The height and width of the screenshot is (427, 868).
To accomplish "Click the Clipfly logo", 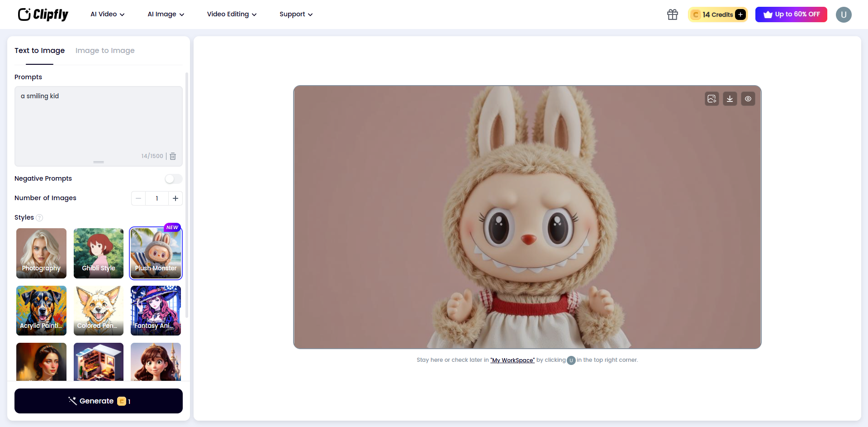I will 43,14.
